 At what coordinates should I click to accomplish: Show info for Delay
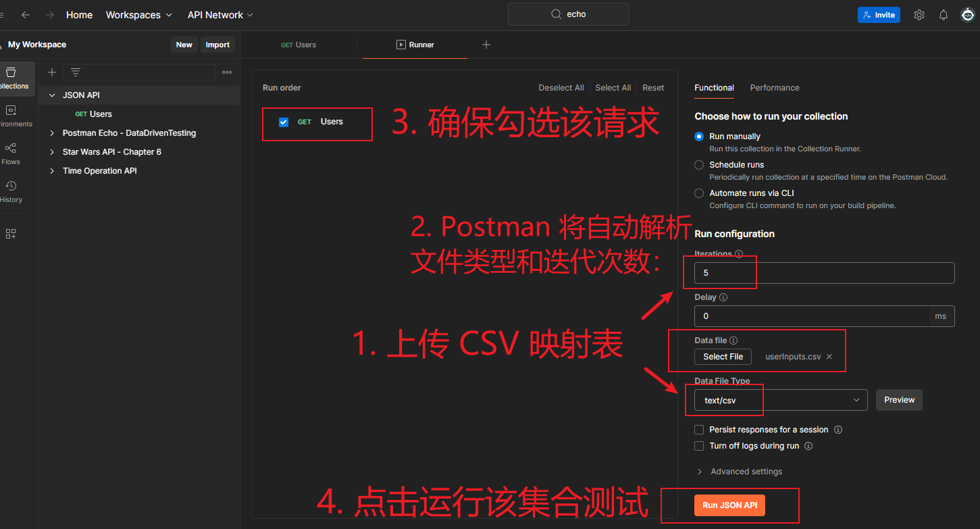click(x=723, y=297)
